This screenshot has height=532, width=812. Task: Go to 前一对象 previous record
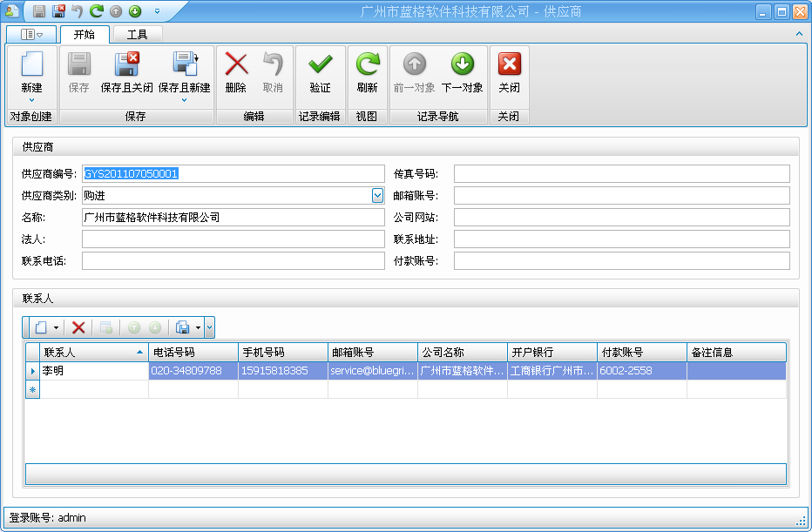coord(415,72)
